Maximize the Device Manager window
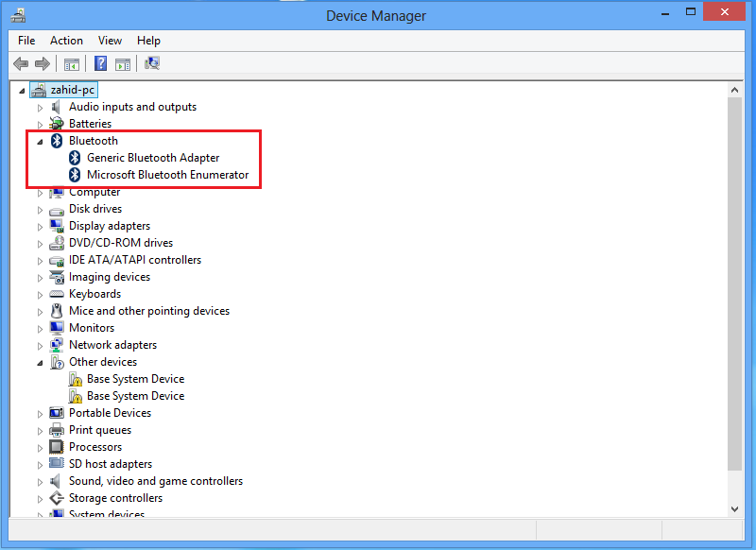The image size is (756, 550). click(691, 12)
